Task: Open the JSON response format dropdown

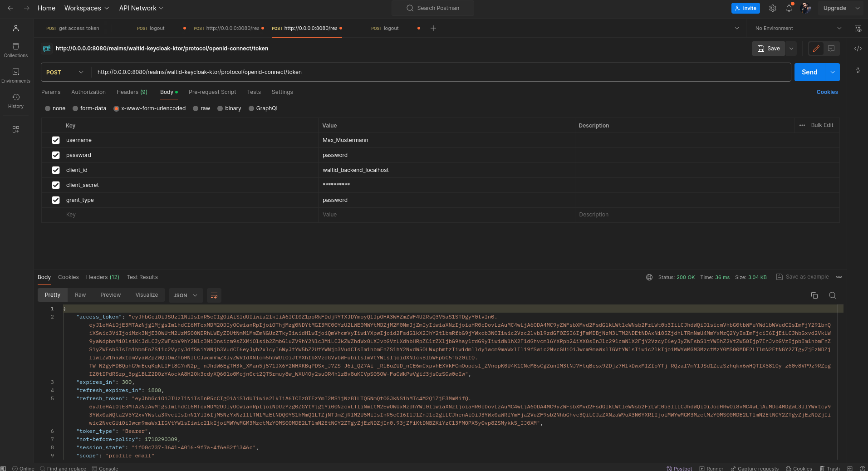Action: (x=185, y=295)
